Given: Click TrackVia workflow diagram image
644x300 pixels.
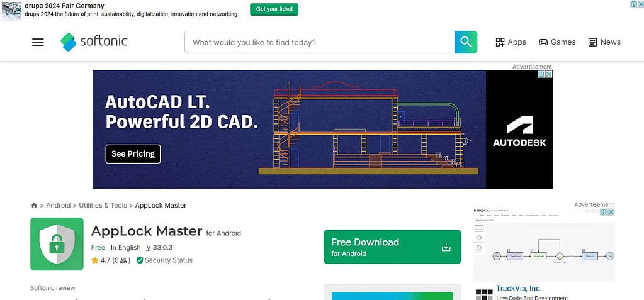Looking at the screenshot, I should click(543, 245).
